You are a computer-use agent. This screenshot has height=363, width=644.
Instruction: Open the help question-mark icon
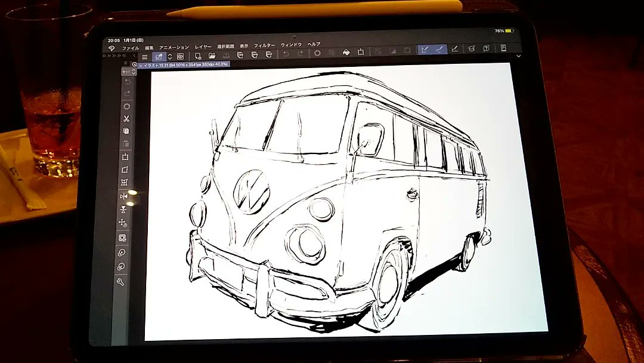pyautogui.click(x=487, y=48)
